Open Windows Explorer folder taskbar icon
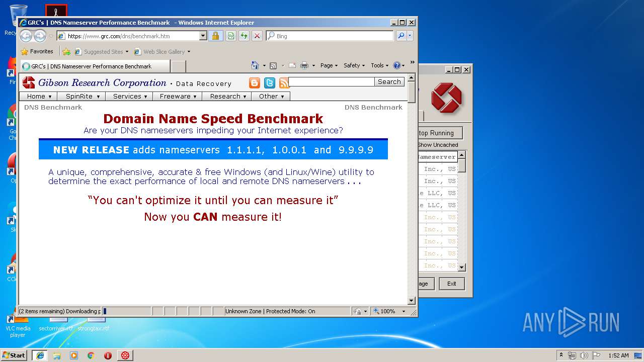The width and height of the screenshot is (644, 362). click(x=57, y=355)
